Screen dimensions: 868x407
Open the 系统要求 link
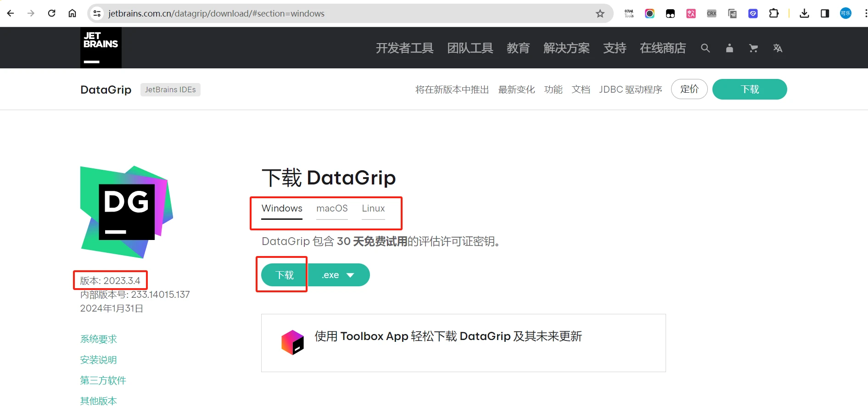click(x=99, y=339)
